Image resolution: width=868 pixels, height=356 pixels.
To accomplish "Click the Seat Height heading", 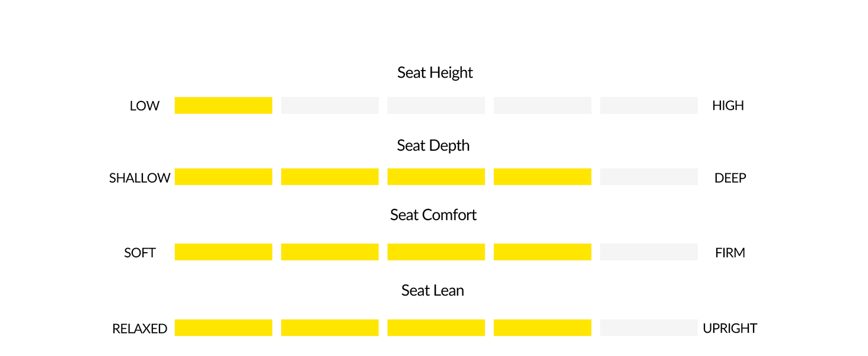I will [x=435, y=72].
